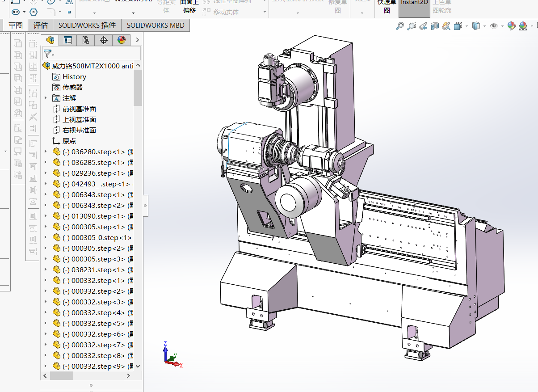Expand the 029236.step<1> component

[x=45, y=173]
